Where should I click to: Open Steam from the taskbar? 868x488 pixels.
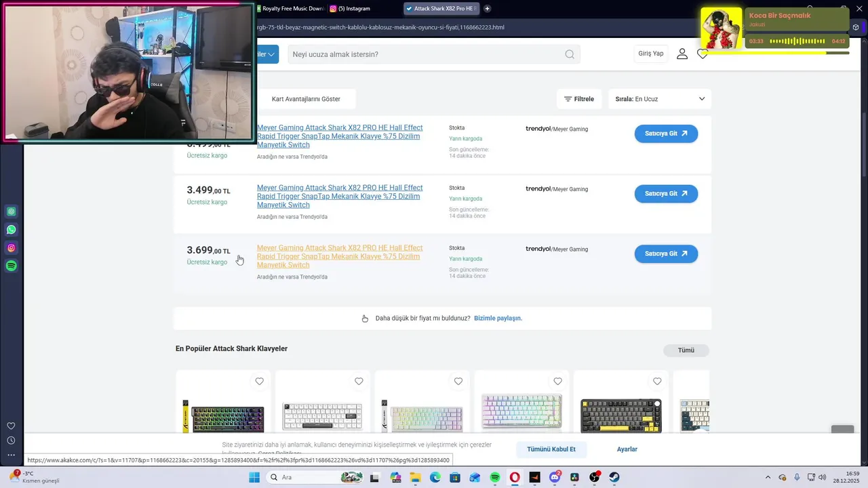pyautogui.click(x=614, y=477)
